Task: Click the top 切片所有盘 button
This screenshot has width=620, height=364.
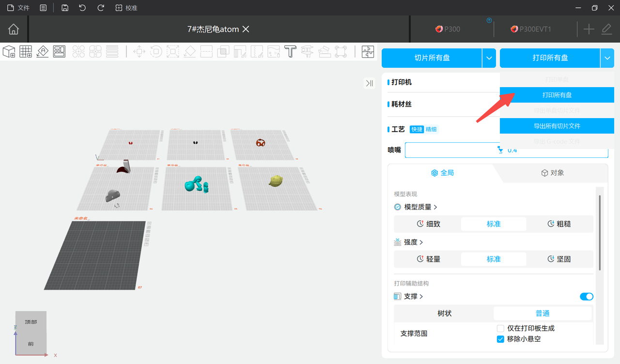Action: 432,58
